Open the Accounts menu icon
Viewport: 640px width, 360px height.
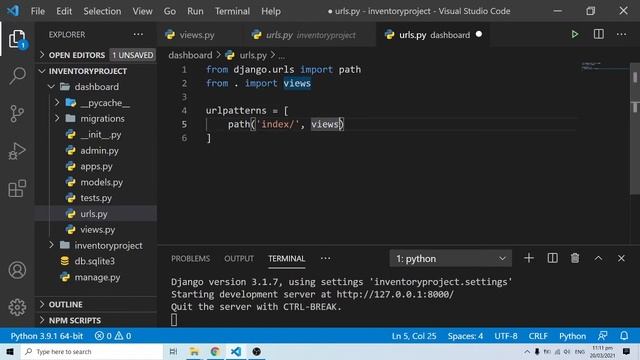point(17,270)
